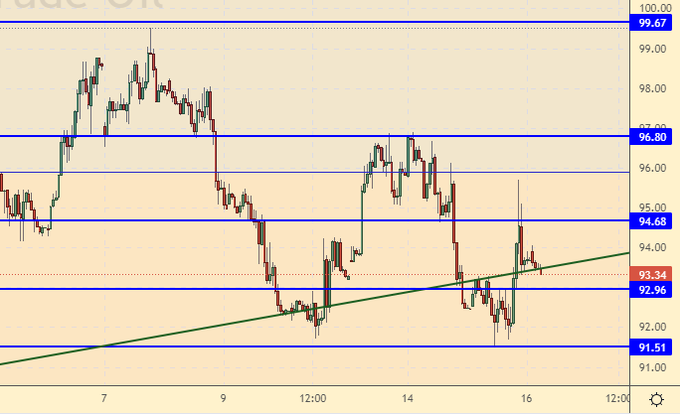Select the 94.68 price level tag
680x414 pixels.
(654, 220)
